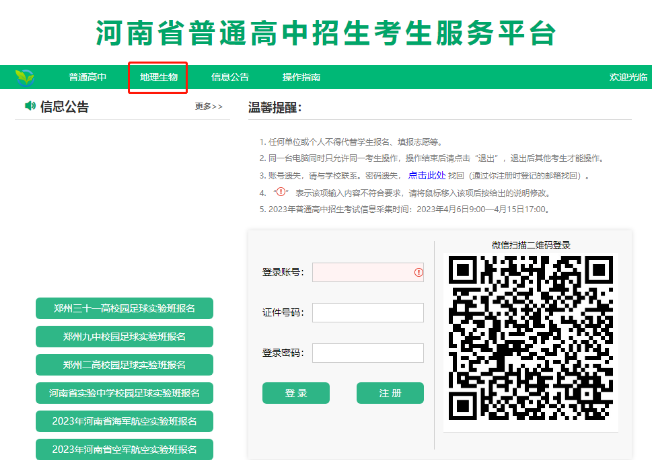Click the 注册 button
Screen dimensions: 652x460
(390, 393)
